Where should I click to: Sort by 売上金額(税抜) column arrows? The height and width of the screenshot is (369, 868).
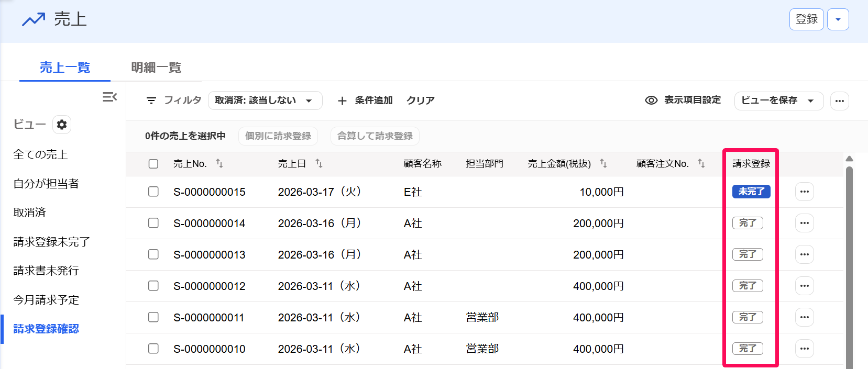point(603,164)
